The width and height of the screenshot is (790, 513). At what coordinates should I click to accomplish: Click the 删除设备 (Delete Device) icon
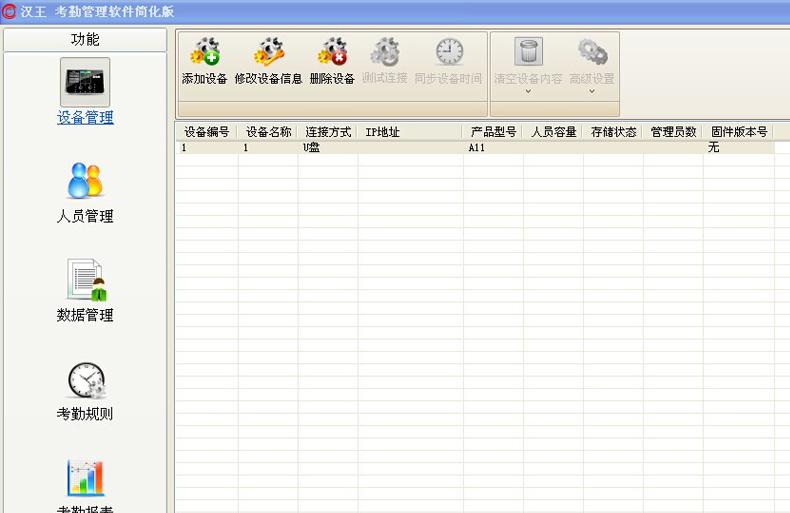click(x=332, y=52)
